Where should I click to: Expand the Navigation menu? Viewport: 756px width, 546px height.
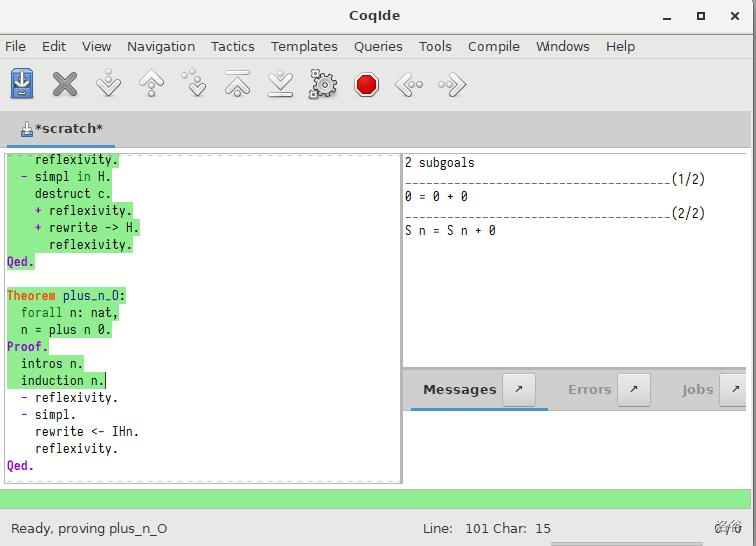click(x=161, y=46)
